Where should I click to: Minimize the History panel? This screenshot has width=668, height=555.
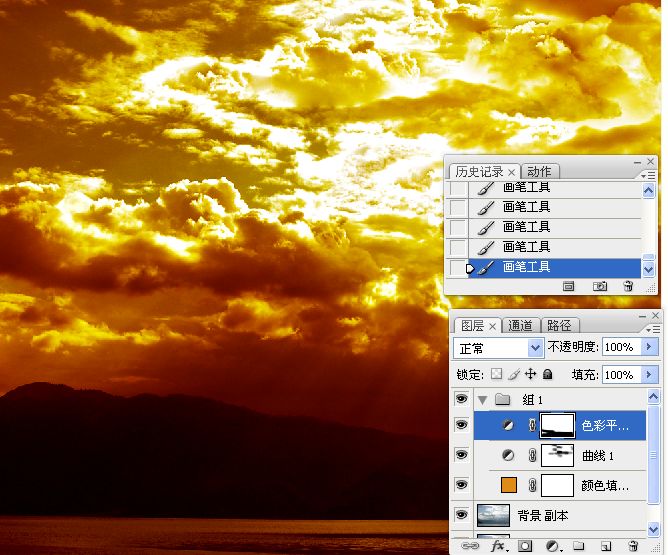tap(637, 162)
